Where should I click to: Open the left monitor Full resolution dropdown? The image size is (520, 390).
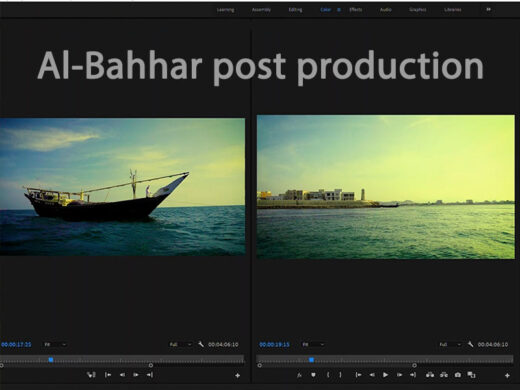[180, 344]
